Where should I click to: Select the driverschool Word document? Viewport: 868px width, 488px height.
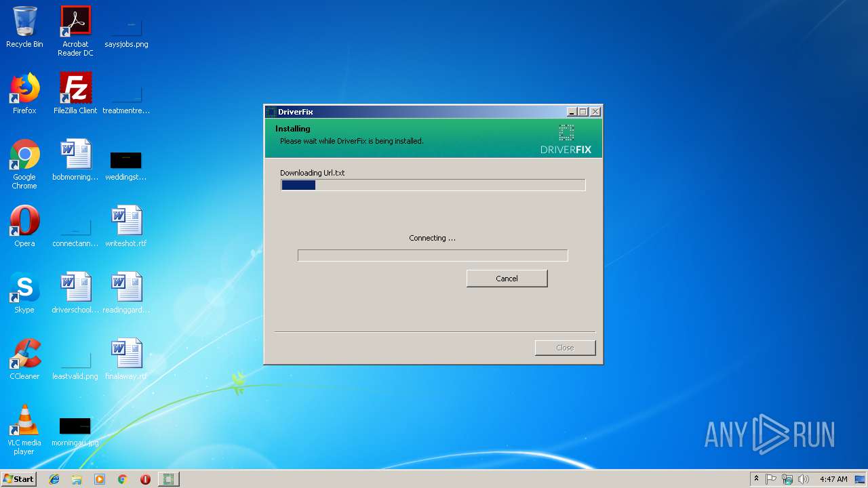click(x=75, y=293)
